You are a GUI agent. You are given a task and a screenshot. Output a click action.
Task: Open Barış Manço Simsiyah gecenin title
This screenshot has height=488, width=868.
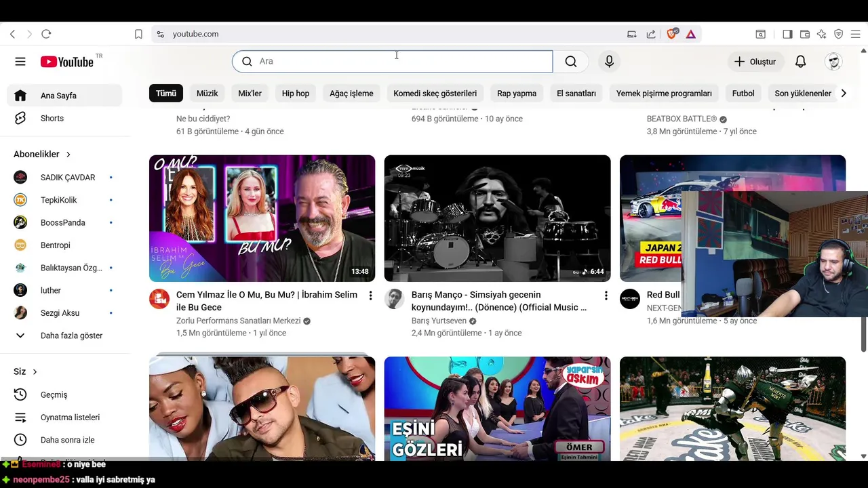coord(499,301)
